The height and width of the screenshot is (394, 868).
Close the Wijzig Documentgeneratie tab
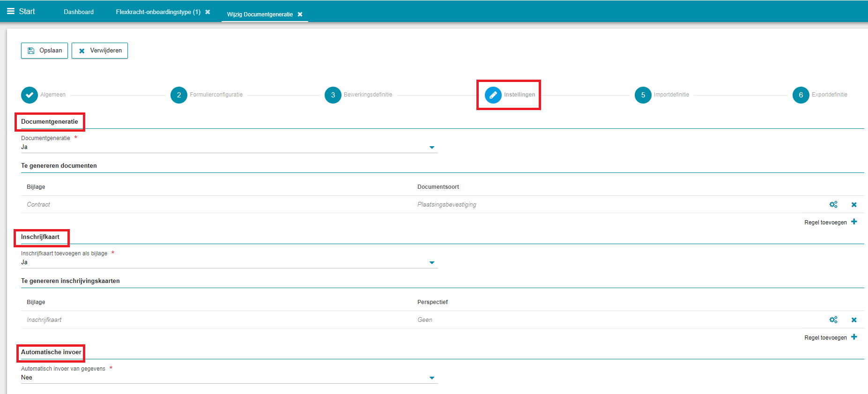click(x=300, y=15)
